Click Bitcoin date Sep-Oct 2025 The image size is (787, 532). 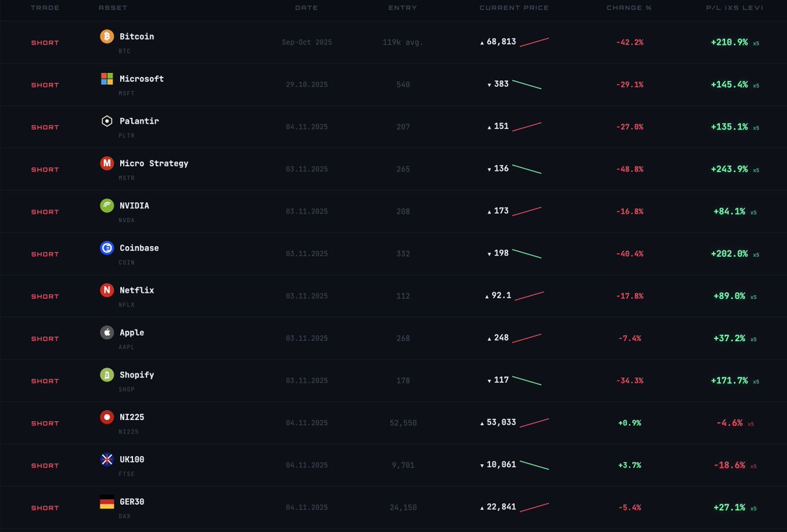(x=307, y=43)
